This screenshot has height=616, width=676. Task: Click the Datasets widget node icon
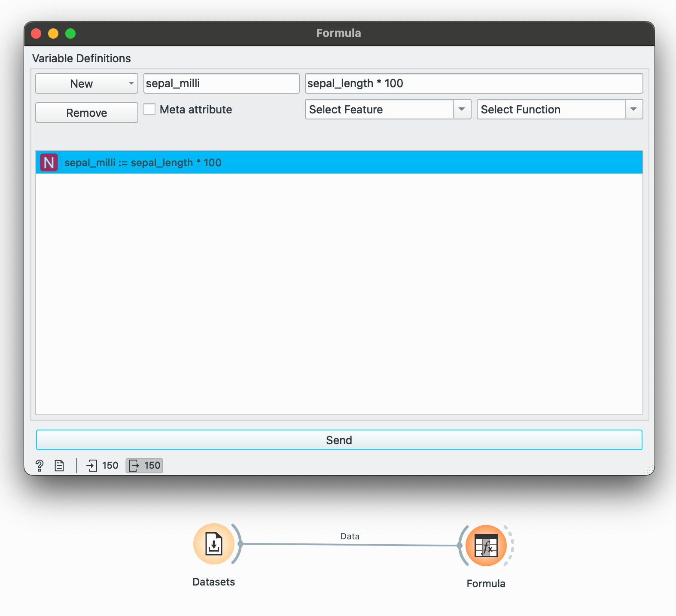pos(213,544)
